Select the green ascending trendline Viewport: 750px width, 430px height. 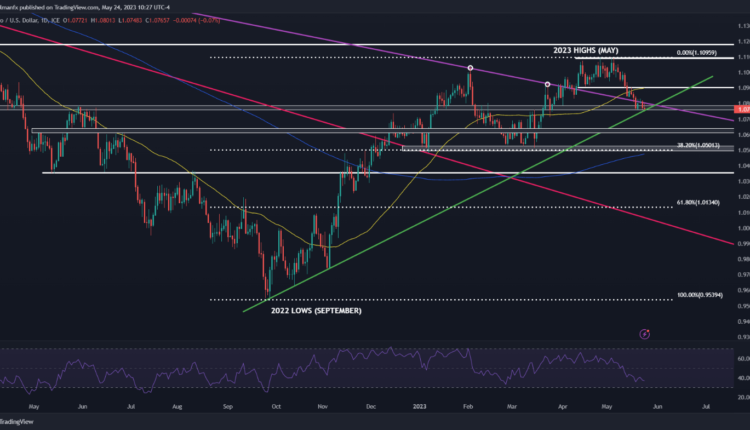400,234
